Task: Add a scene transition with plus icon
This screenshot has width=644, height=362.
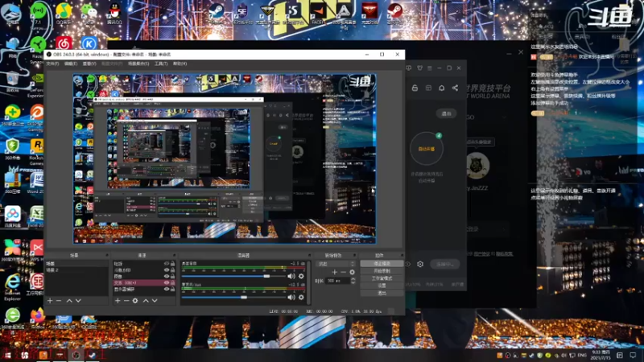Action: [334, 272]
